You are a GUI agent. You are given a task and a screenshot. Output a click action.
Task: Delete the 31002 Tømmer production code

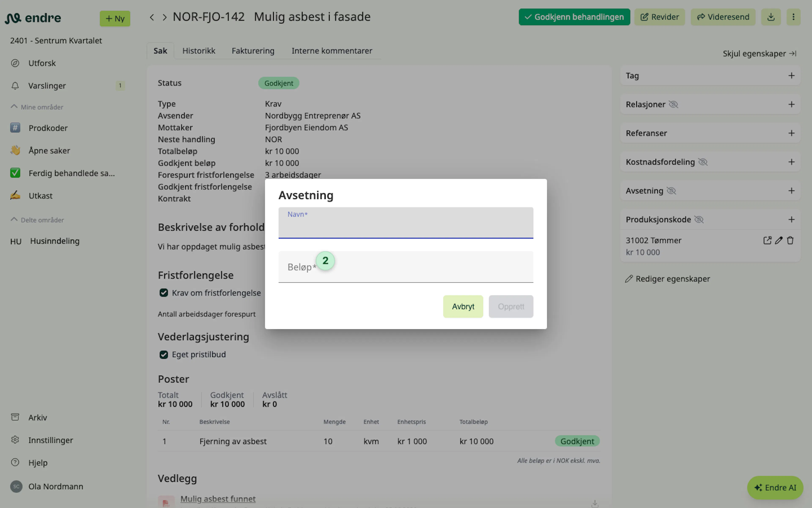(x=790, y=241)
